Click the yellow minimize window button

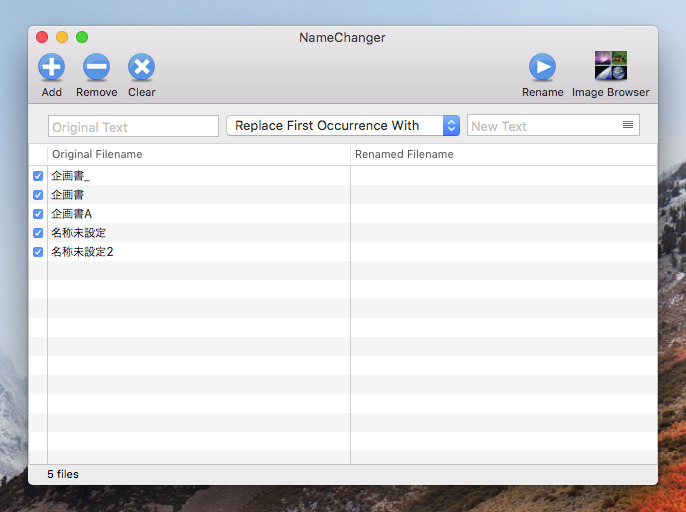click(x=62, y=37)
